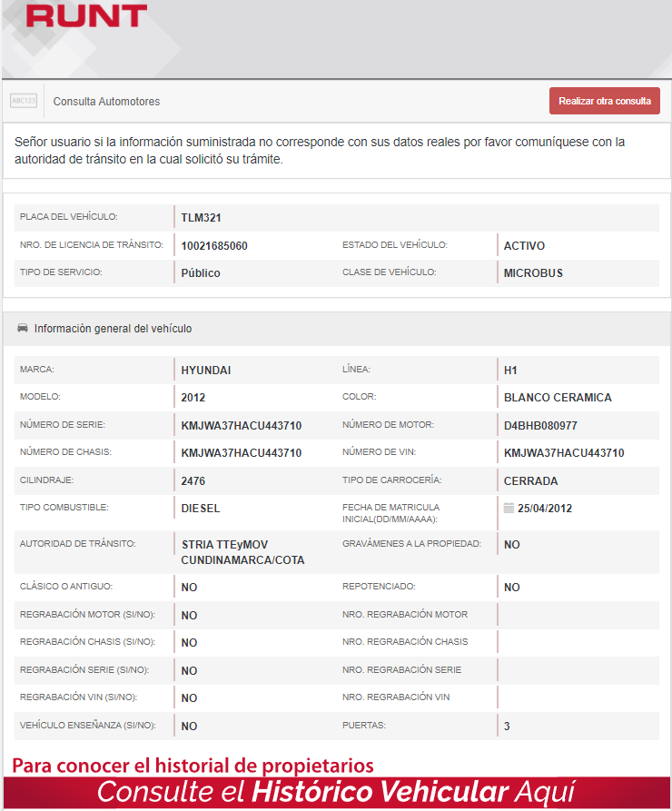
Task: Click the license number 10021685060
Action: (x=214, y=246)
